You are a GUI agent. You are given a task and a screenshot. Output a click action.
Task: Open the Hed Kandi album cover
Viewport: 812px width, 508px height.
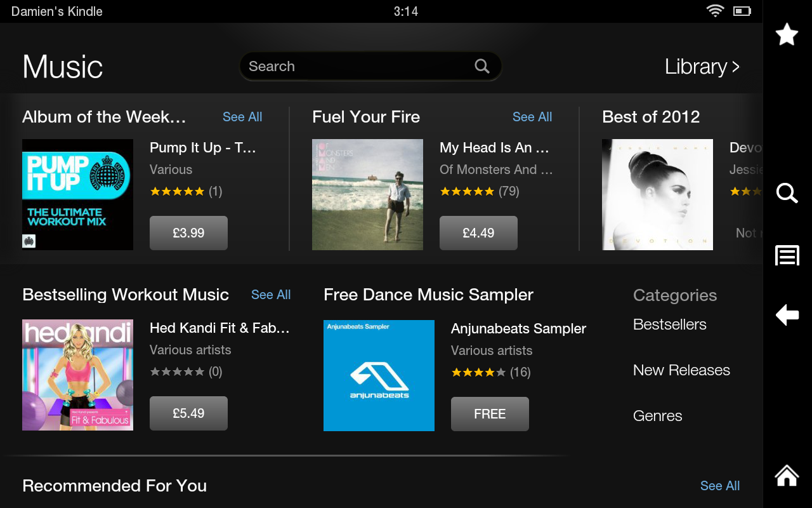pos(77,375)
